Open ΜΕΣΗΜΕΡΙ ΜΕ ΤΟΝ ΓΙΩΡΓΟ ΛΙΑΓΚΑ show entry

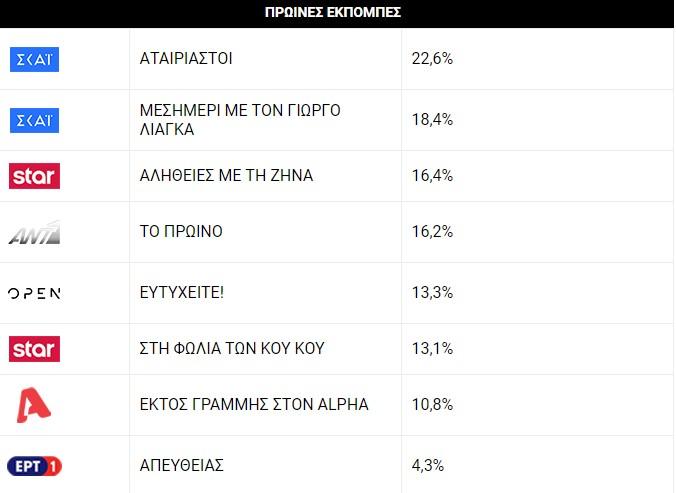click(240, 120)
